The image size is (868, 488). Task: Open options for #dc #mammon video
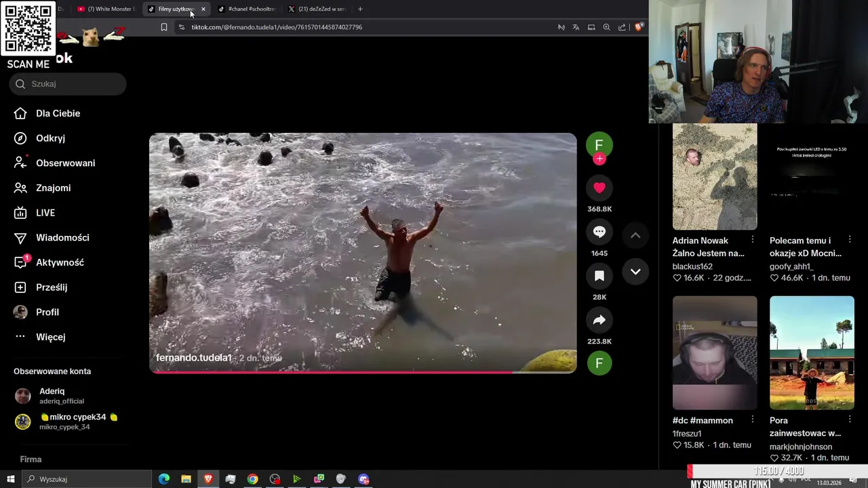[753, 420]
